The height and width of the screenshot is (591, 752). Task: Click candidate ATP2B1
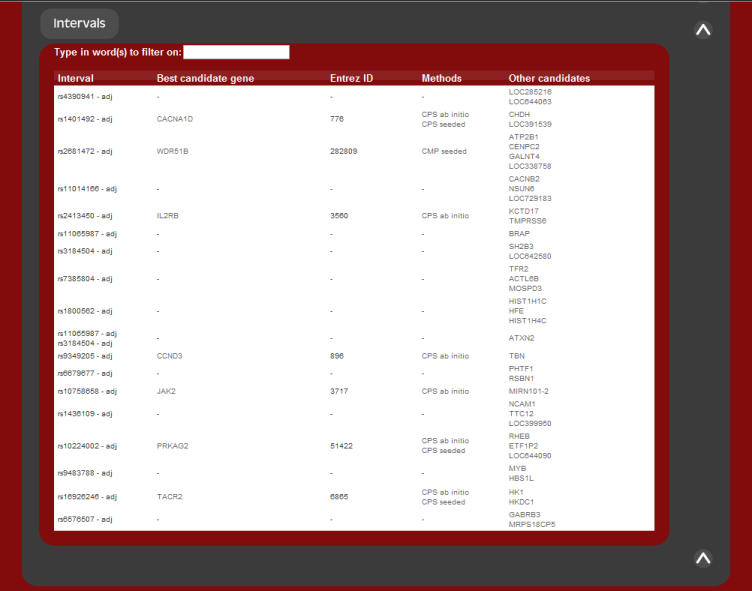point(524,137)
